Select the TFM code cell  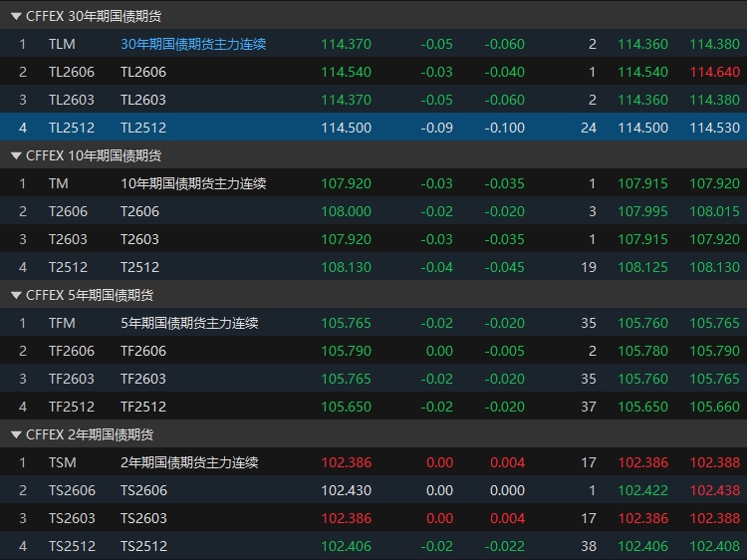pos(62,323)
